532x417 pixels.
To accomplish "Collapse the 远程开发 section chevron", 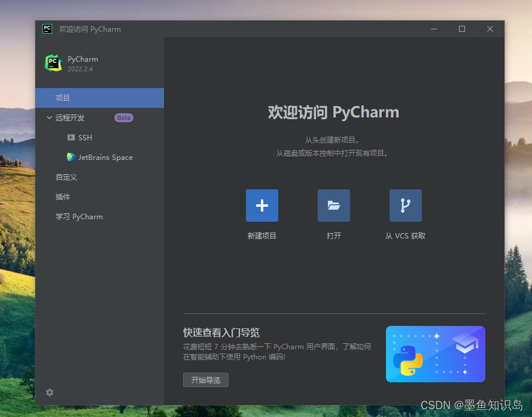I will [x=49, y=117].
